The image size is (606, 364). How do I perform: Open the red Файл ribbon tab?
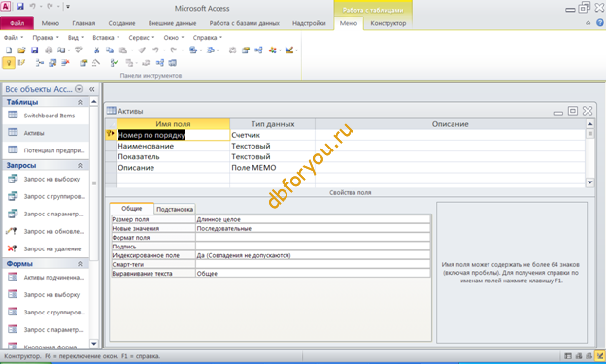pyautogui.click(x=17, y=23)
